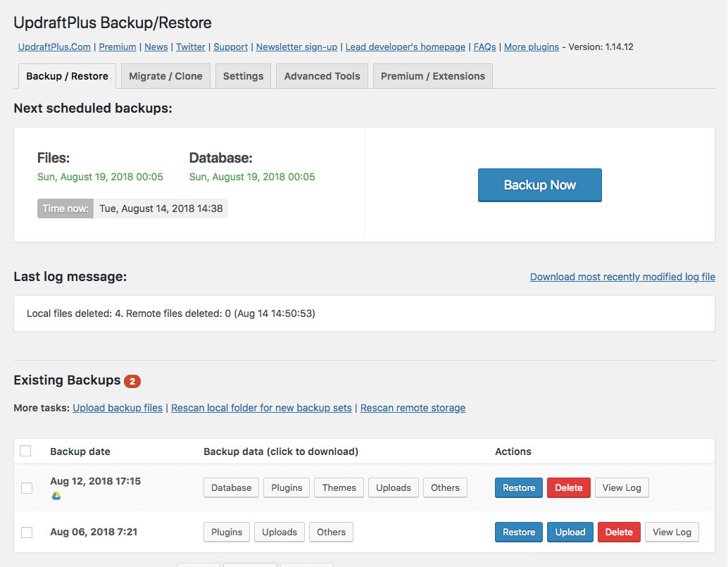Download Themes from the Aug 12 backup
The height and width of the screenshot is (567, 728).
click(x=339, y=487)
